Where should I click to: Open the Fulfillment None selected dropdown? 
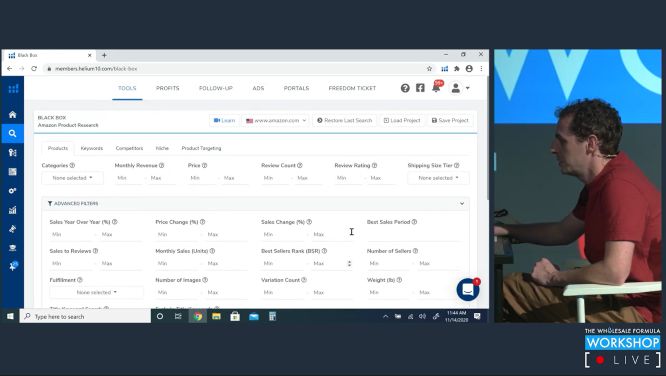click(x=96, y=292)
